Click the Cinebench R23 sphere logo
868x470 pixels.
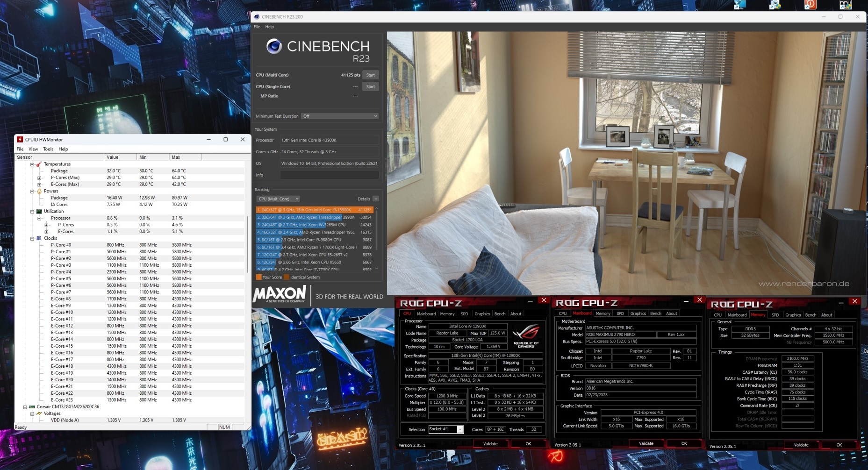(274, 46)
